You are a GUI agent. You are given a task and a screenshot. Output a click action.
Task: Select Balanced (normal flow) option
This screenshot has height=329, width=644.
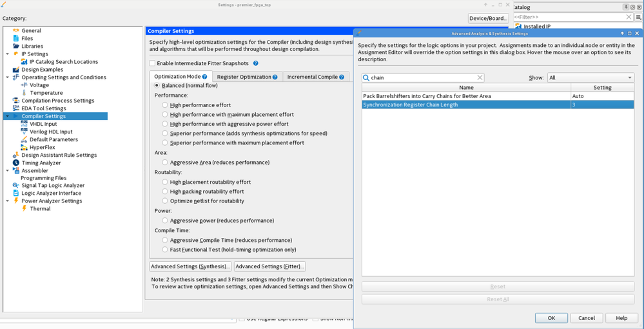(x=157, y=86)
